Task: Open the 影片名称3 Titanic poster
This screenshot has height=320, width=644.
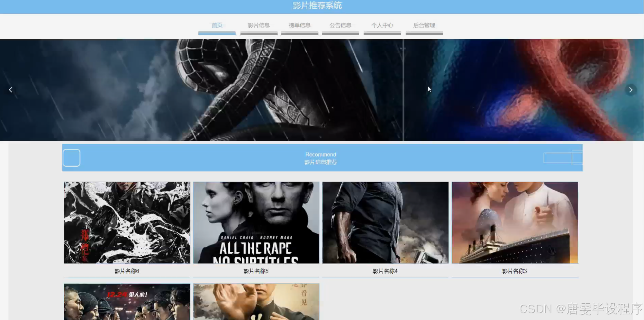Action: tap(515, 223)
